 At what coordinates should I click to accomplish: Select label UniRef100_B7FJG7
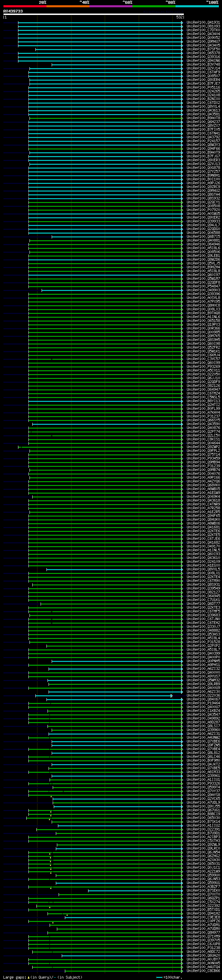(x=203, y=156)
